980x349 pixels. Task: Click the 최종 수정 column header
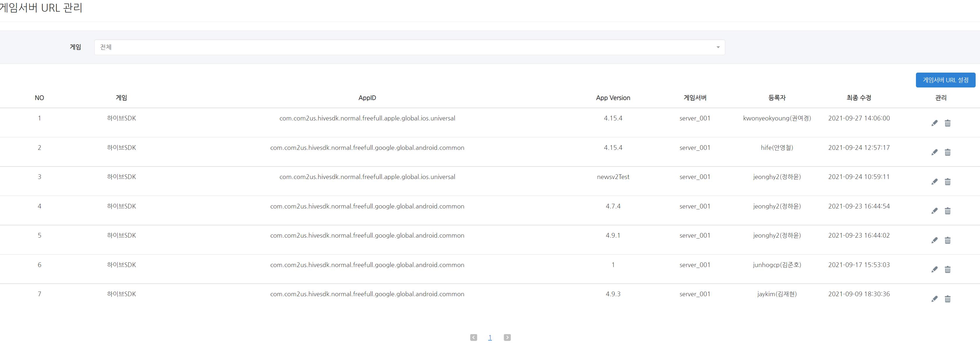[859, 98]
